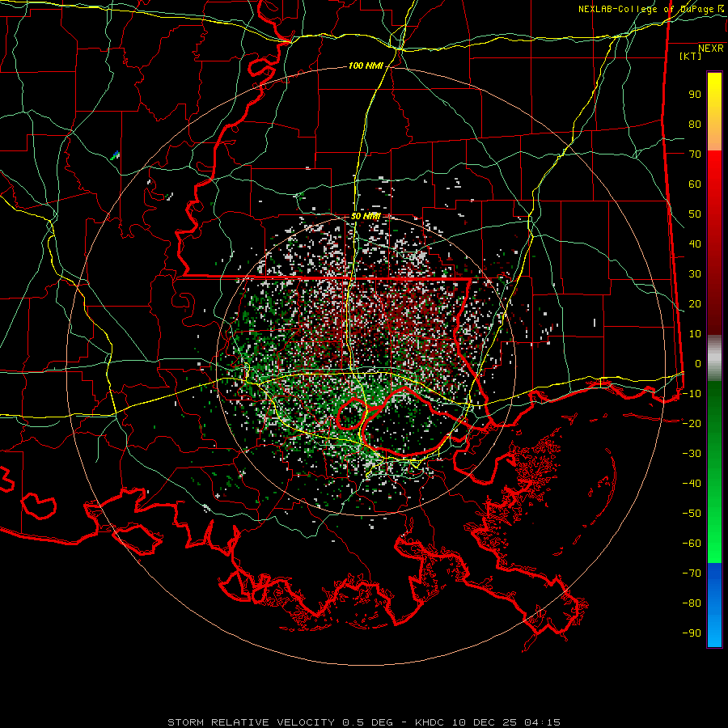Select the -30 value on velocity scale
Screen dimensions: 728x728
pos(692,454)
